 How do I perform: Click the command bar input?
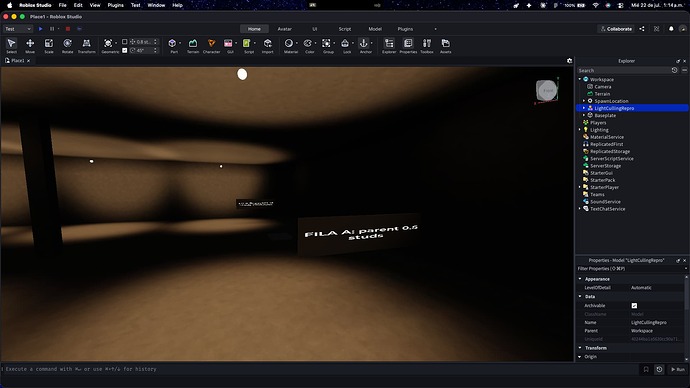pos(319,369)
